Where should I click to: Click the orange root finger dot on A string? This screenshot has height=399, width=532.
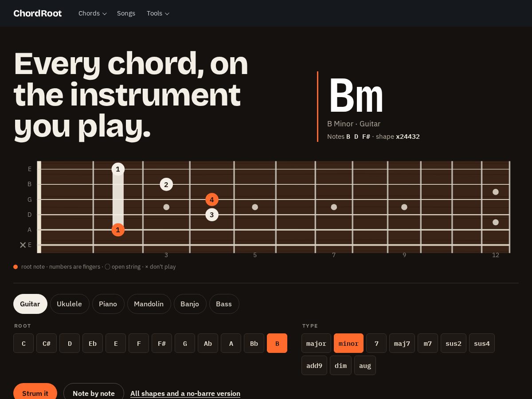click(x=118, y=230)
